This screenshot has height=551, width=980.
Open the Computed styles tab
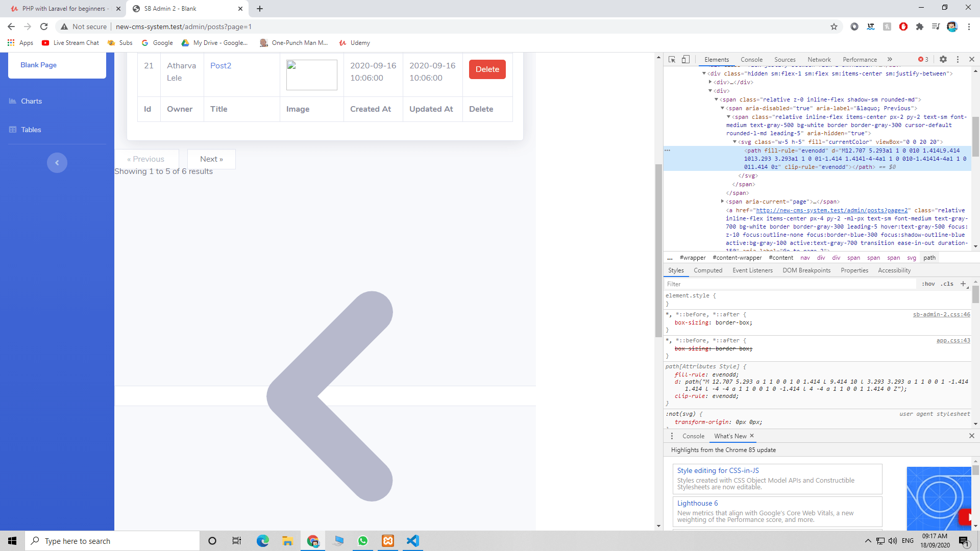coord(707,270)
